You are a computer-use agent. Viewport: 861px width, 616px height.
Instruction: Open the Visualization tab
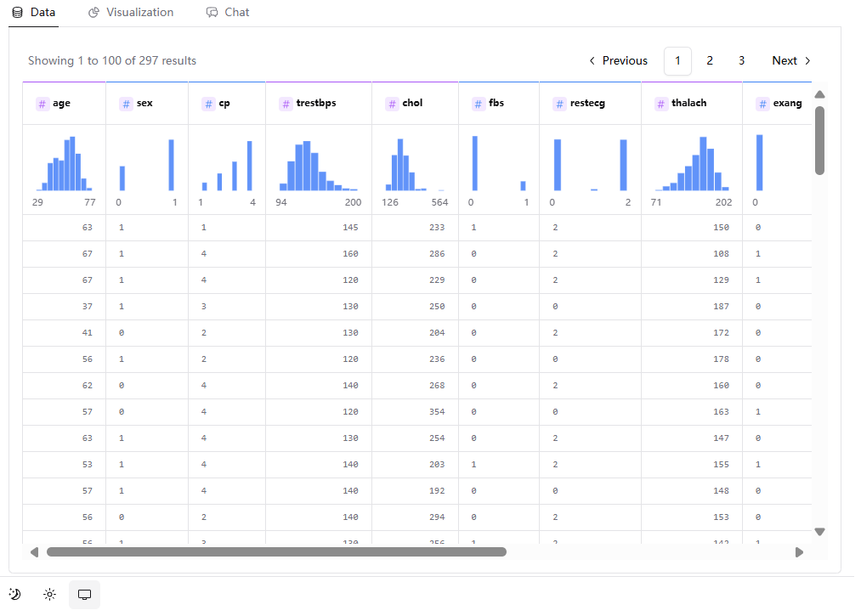[131, 13]
